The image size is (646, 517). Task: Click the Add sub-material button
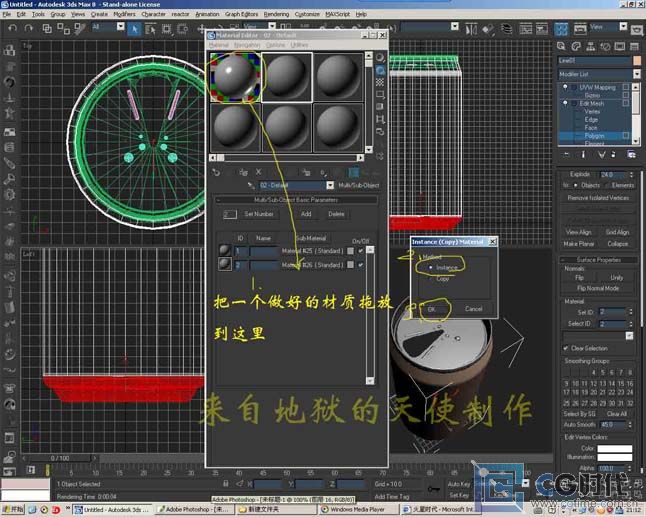click(x=306, y=214)
